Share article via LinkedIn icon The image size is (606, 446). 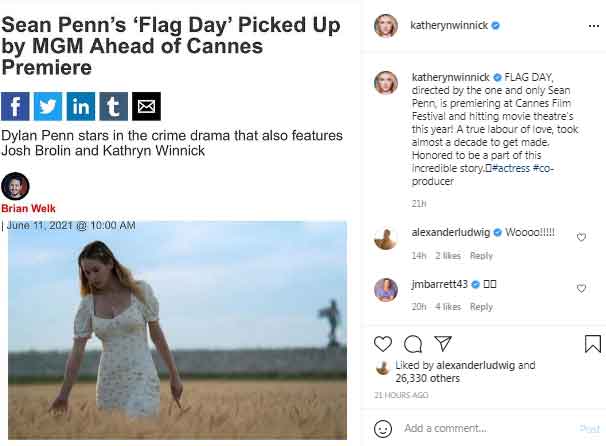(x=81, y=106)
